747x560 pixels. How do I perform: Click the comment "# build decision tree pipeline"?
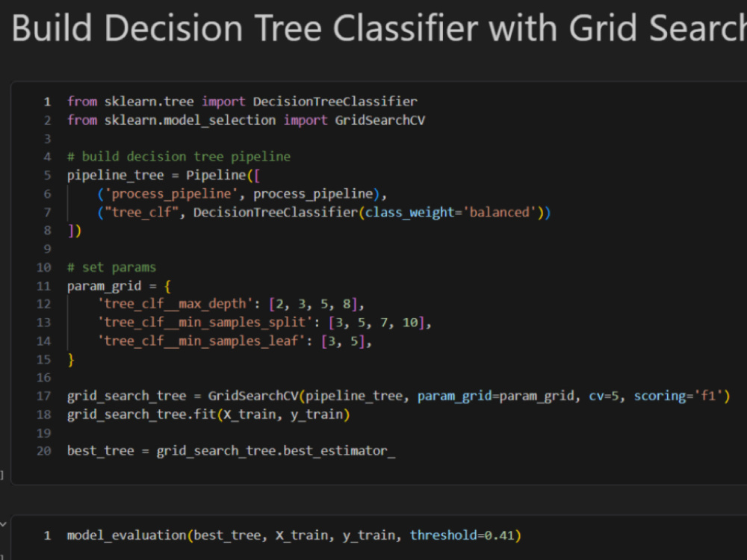tap(179, 157)
